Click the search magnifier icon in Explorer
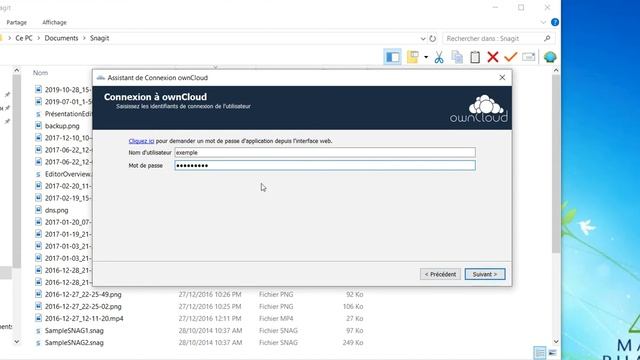 pos(547,38)
